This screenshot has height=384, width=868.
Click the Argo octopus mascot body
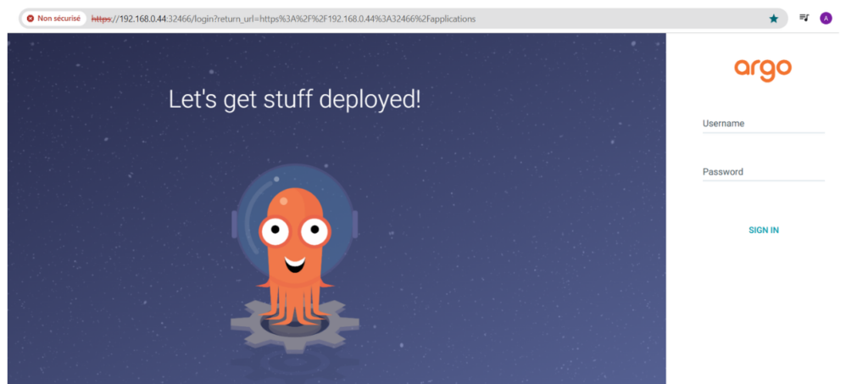coord(294,263)
